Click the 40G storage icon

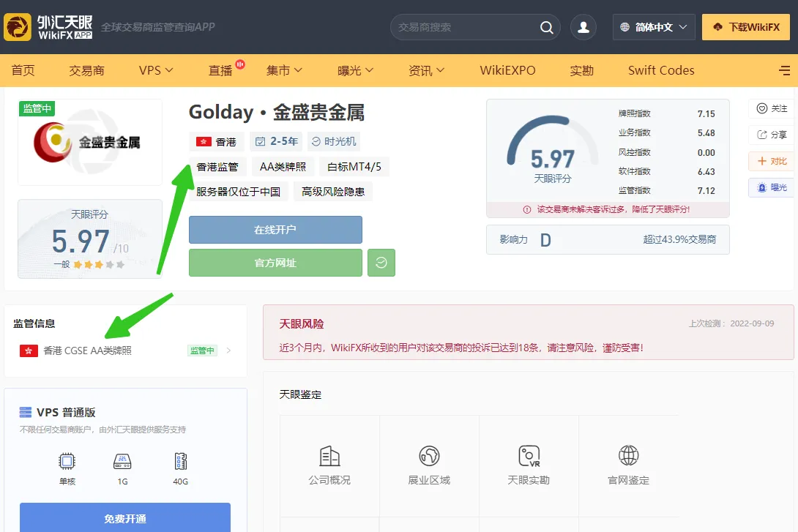tap(181, 461)
